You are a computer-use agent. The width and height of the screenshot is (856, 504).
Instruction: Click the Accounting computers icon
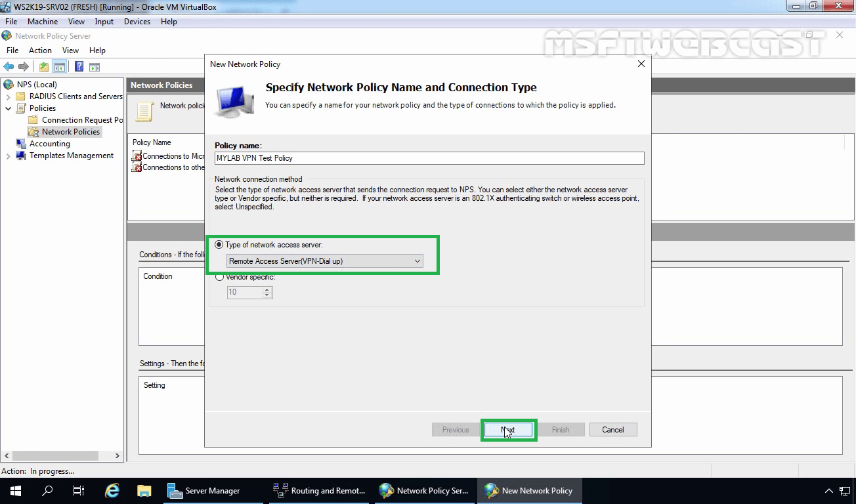tap(21, 144)
